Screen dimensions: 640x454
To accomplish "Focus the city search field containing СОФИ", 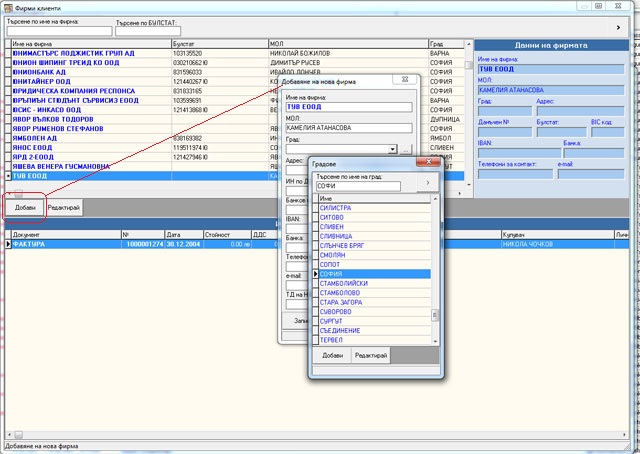I will point(358,186).
